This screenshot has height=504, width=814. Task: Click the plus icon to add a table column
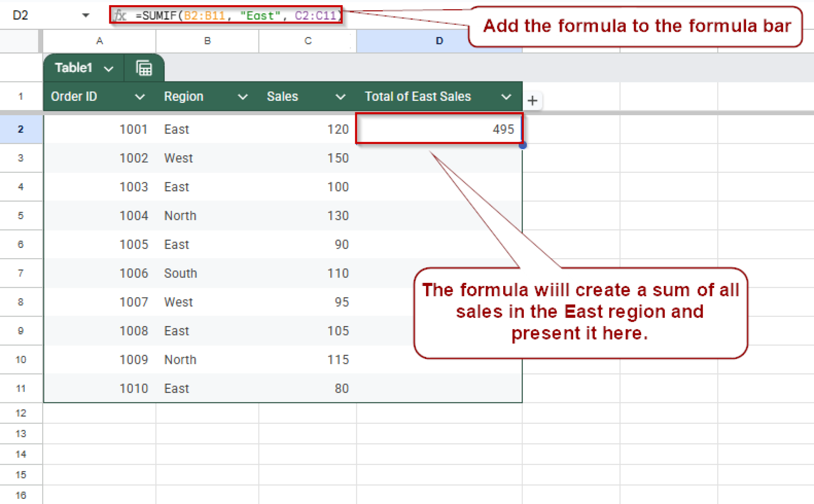click(x=533, y=101)
